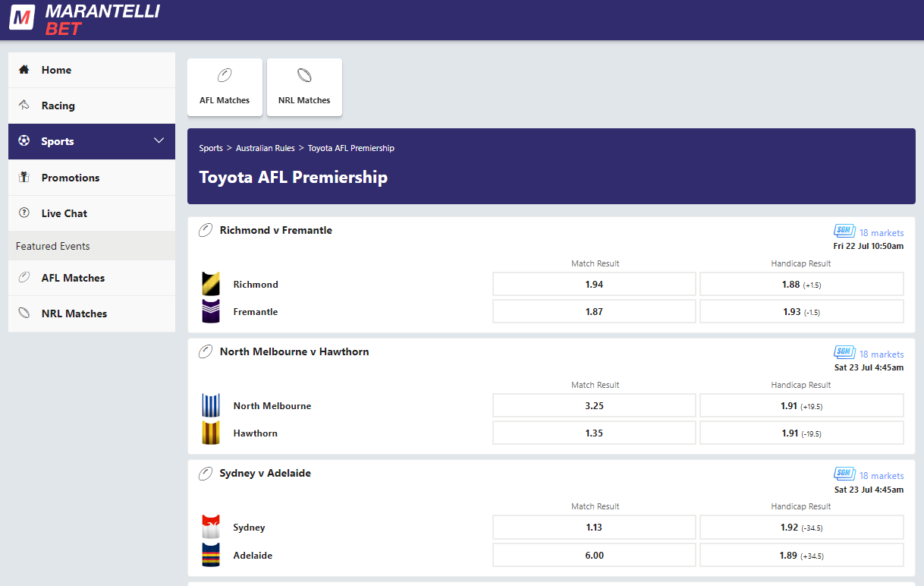
Task: Click the Racing horse icon in sidebar
Action: (24, 106)
